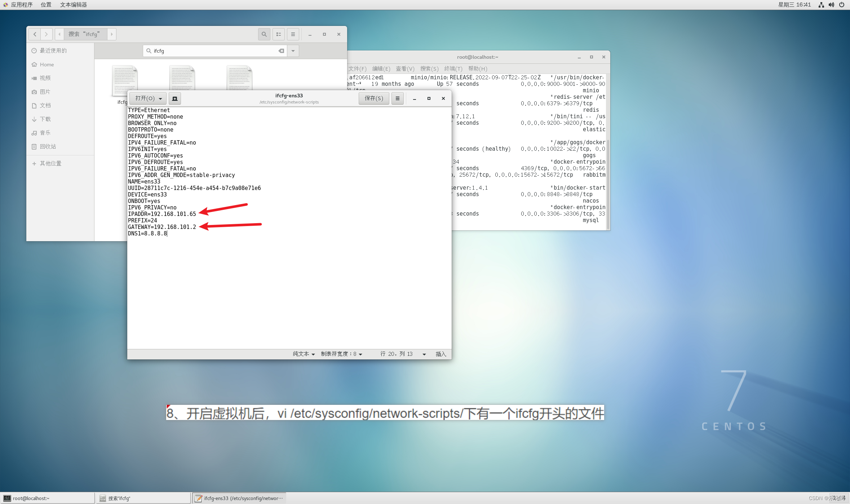Go back in the file manager

[x=35, y=34]
